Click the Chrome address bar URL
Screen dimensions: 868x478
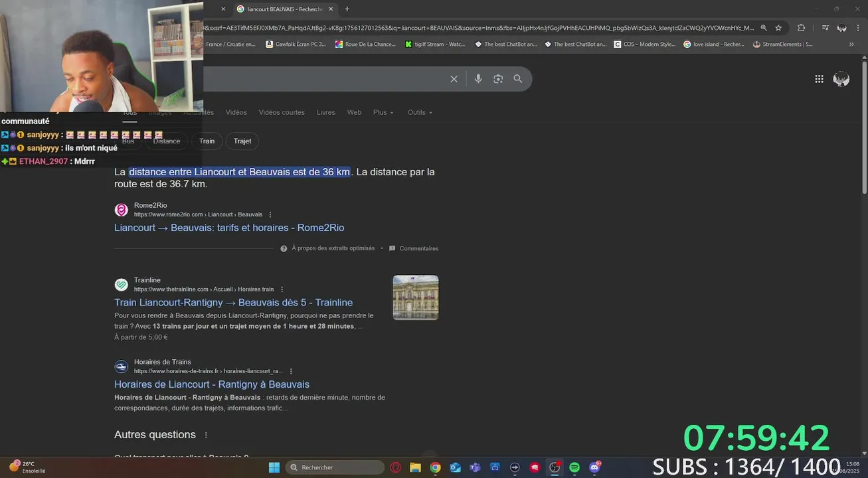click(x=478, y=28)
